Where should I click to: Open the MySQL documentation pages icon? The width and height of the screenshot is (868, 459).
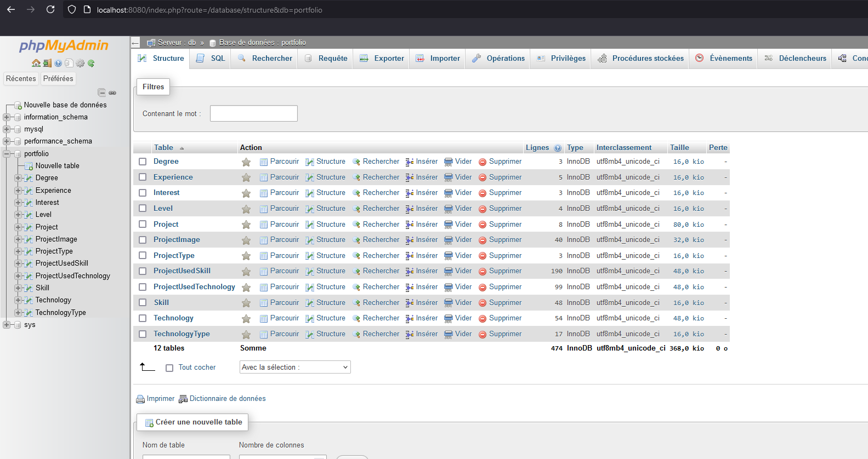(x=69, y=63)
